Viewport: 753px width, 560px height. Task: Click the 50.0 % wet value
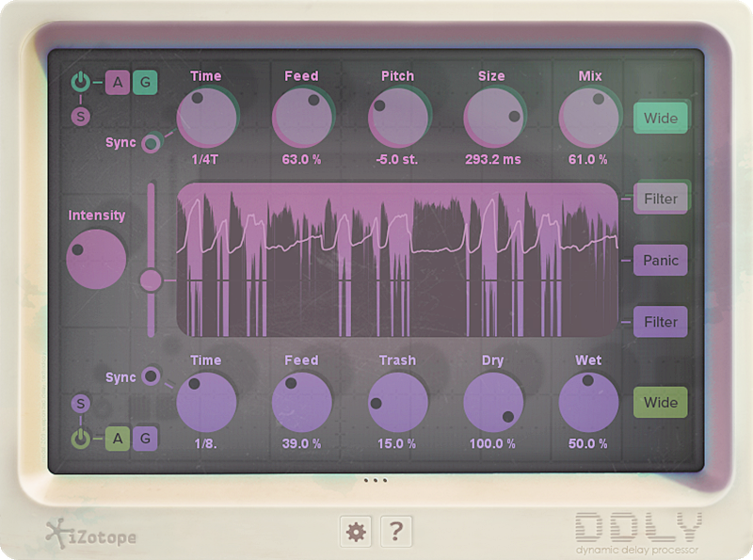tap(587, 444)
